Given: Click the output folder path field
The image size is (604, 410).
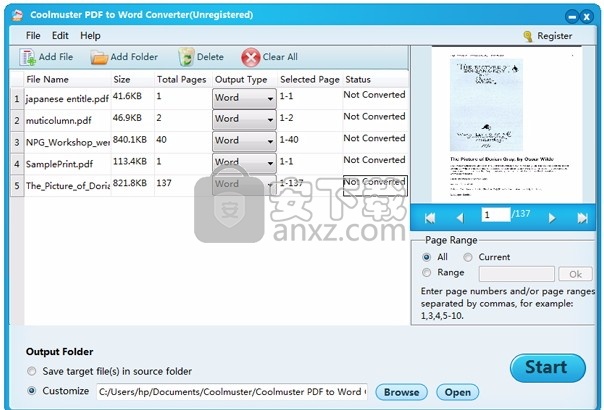Looking at the screenshot, I should point(232,392).
